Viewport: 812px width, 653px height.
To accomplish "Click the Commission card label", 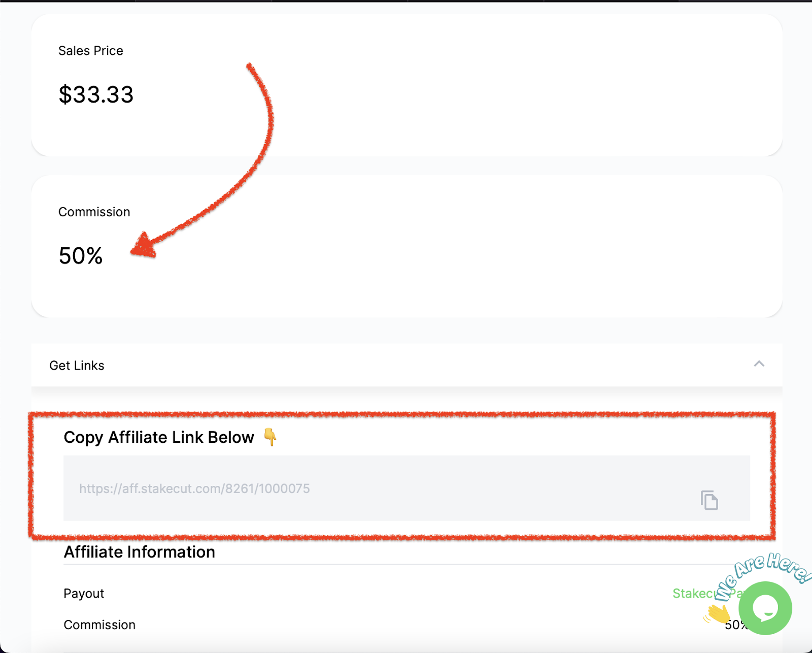I will point(94,212).
